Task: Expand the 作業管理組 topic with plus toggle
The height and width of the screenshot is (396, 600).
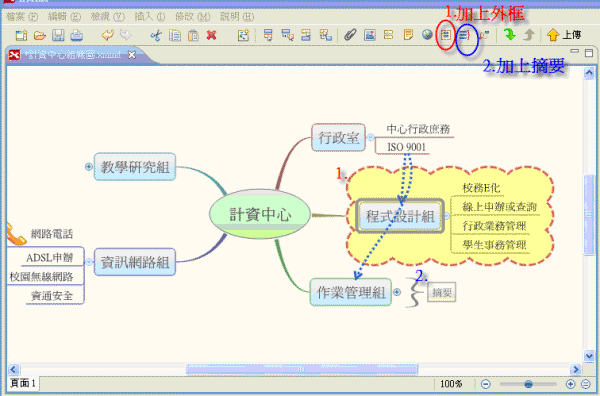Action: point(397,292)
